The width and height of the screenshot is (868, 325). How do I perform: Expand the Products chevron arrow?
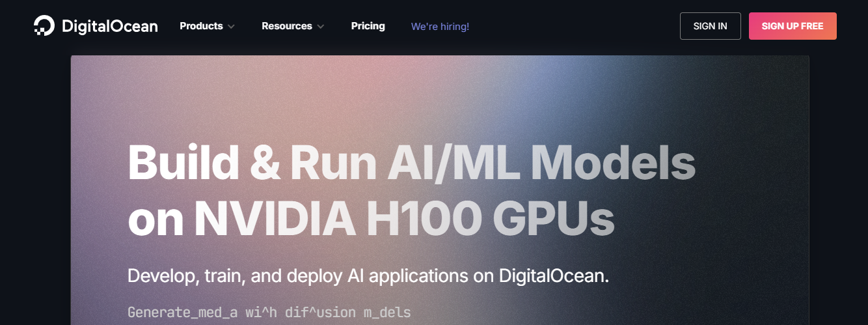(231, 27)
